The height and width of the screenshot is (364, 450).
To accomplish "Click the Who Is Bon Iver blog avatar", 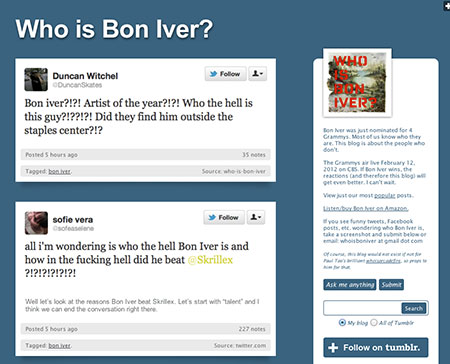I will (357, 82).
